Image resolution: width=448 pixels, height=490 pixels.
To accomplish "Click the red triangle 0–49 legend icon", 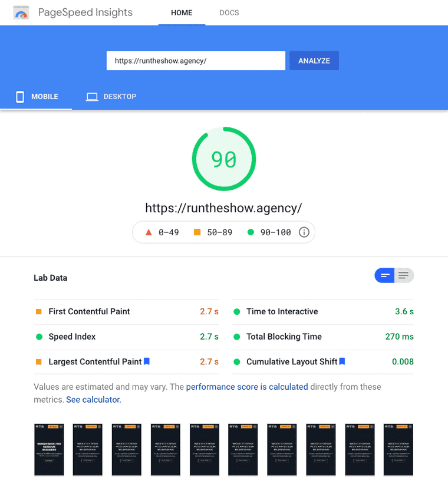I will pos(149,232).
